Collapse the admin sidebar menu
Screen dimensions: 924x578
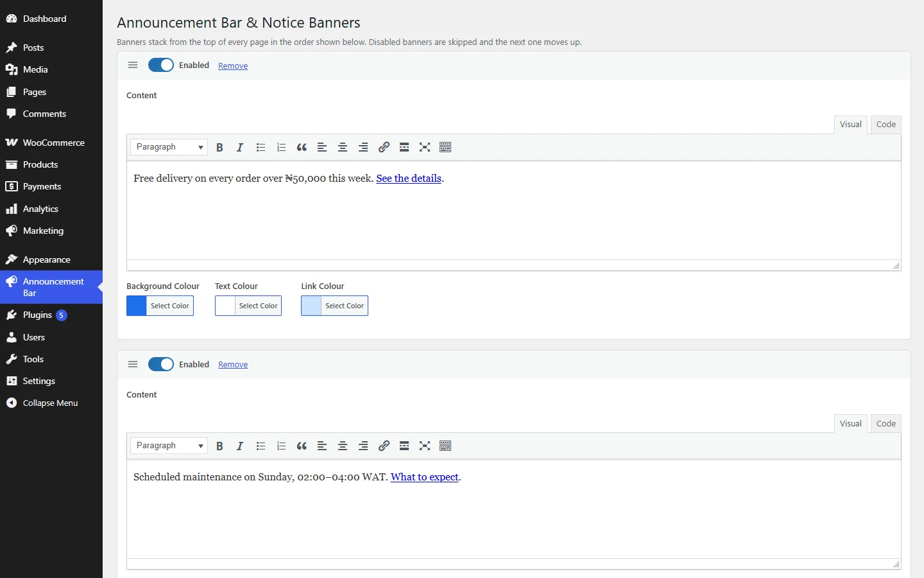[x=51, y=403]
